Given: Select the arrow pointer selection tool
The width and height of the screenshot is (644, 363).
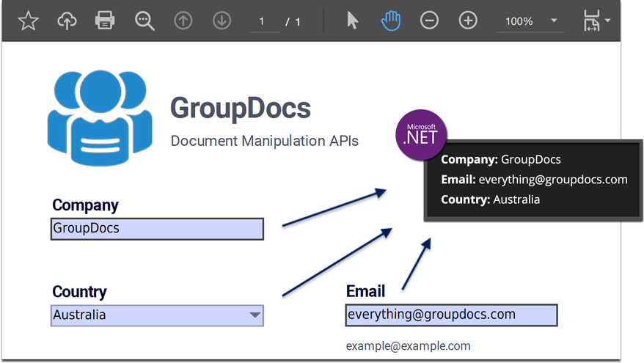Looking at the screenshot, I should click(x=353, y=21).
